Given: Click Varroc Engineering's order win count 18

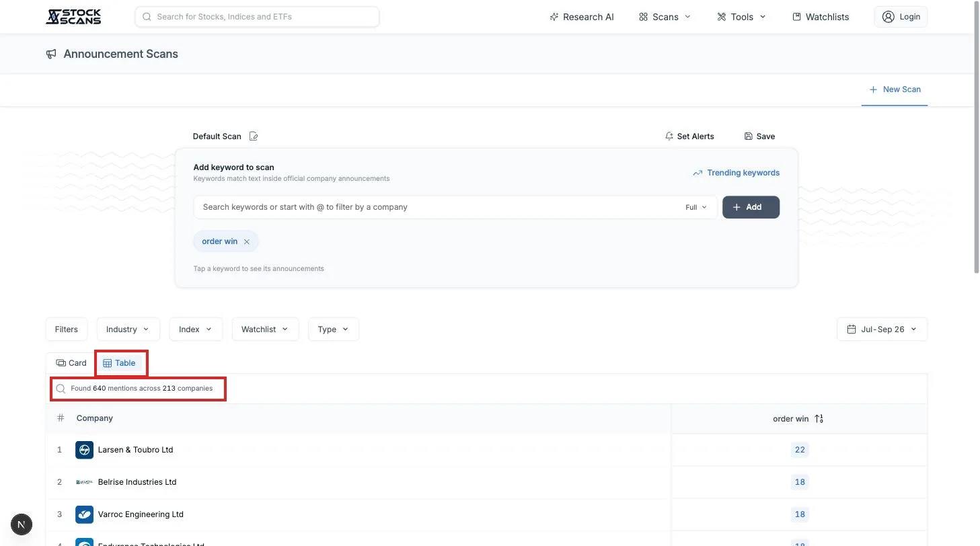Looking at the screenshot, I should [800, 514].
